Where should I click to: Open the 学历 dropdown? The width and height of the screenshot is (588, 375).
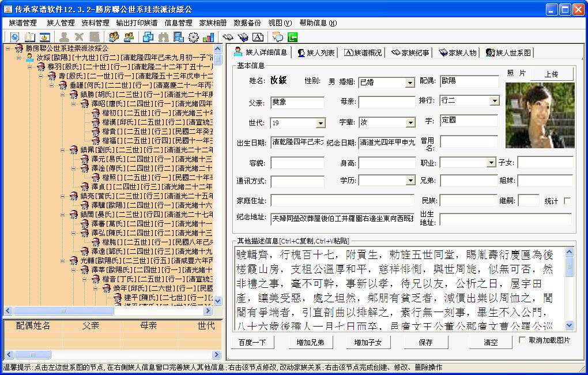[410, 181]
